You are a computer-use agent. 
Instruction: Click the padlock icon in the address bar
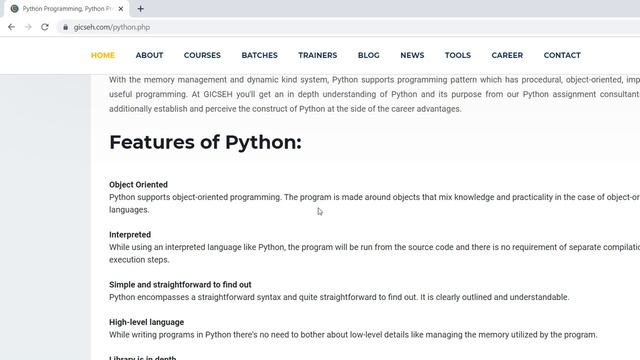coord(65,27)
